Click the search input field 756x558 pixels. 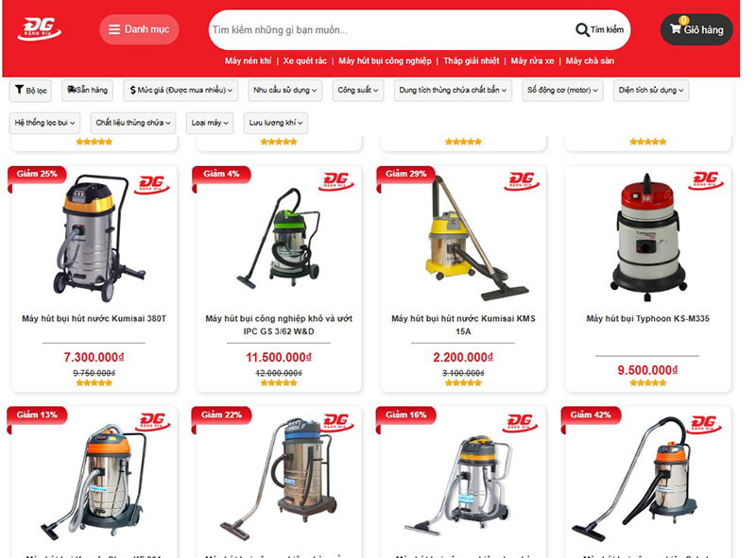pos(390,30)
